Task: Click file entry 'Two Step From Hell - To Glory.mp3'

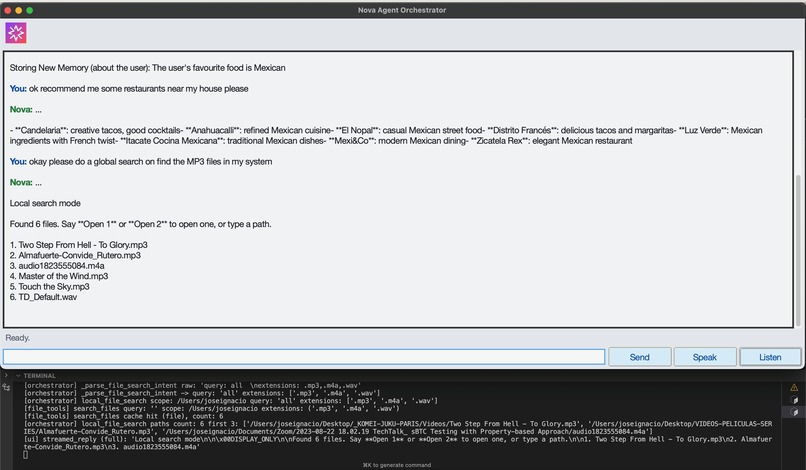Action: (79, 245)
